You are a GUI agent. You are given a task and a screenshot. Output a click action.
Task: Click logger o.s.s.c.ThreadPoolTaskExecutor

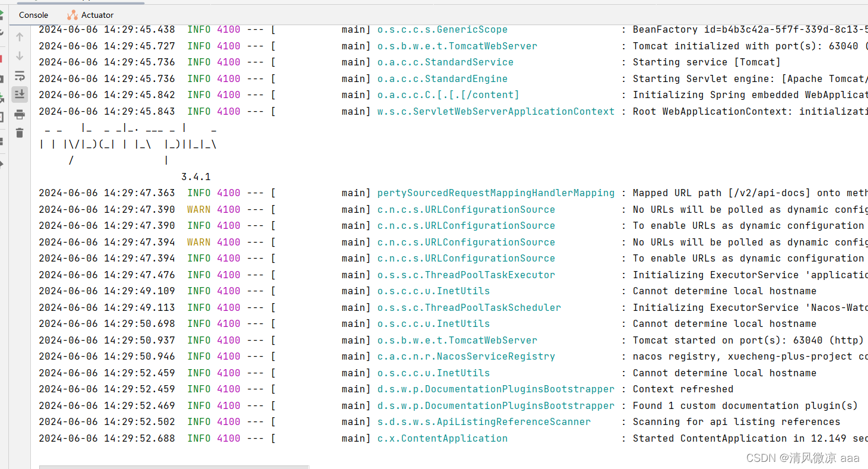[x=466, y=275]
